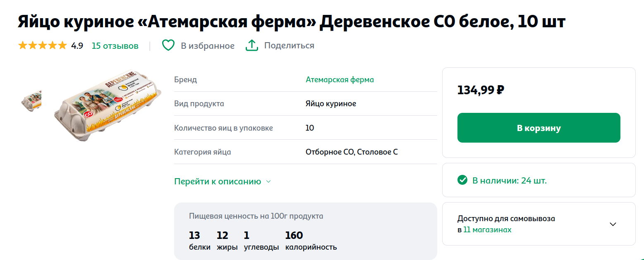Click В наличии: 24 шт. text
This screenshot has height=260, width=644.
[x=510, y=180]
